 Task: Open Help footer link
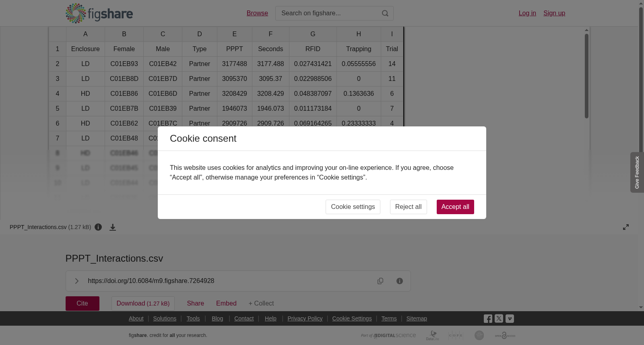(270, 318)
